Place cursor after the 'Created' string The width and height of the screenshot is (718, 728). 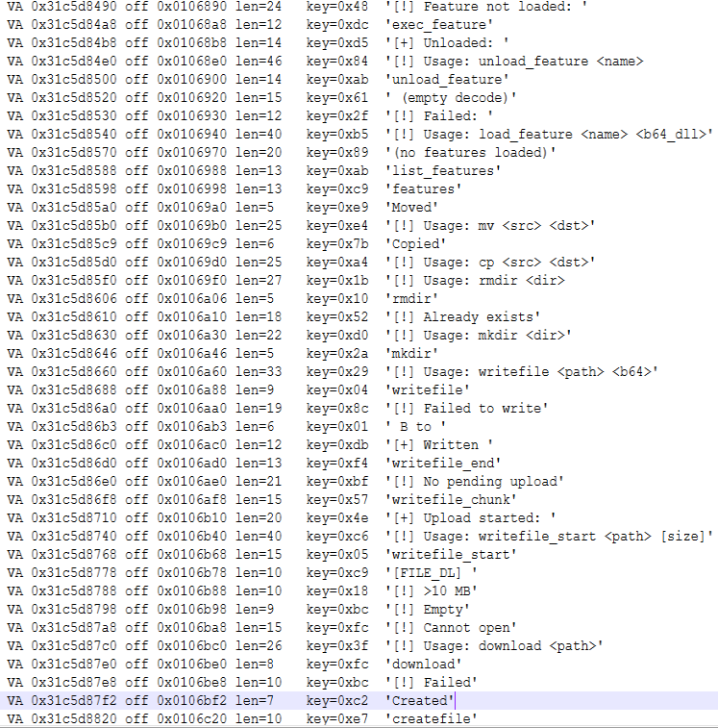455,701
